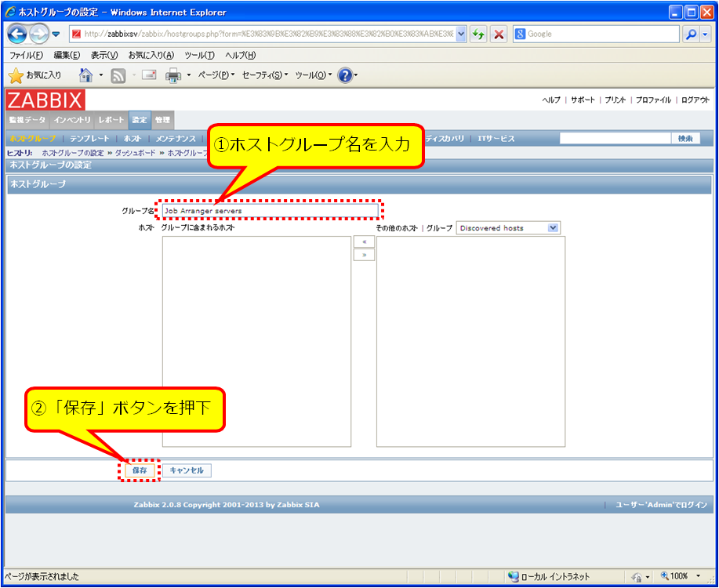Click the ログアウト link

pos(695,100)
